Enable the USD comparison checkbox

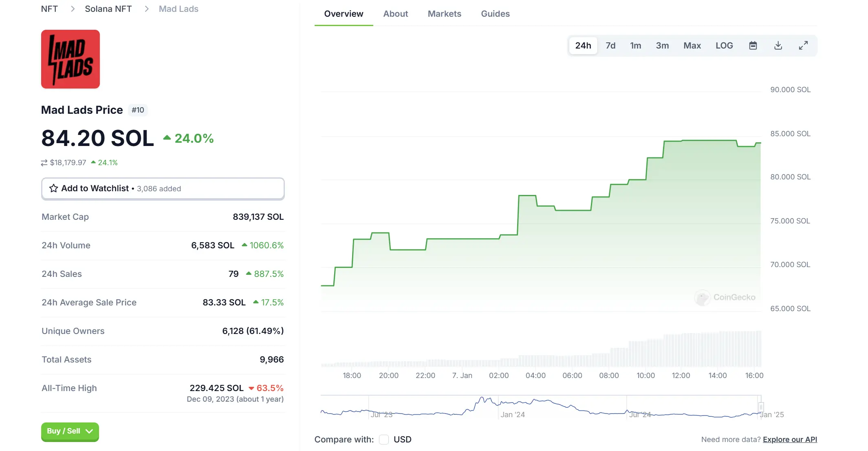tap(383, 440)
